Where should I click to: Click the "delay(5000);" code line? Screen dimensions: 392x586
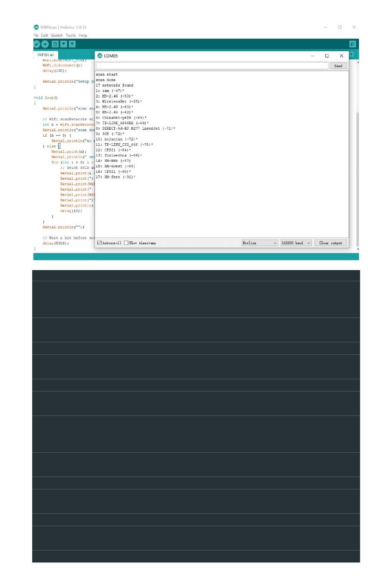coord(56,243)
